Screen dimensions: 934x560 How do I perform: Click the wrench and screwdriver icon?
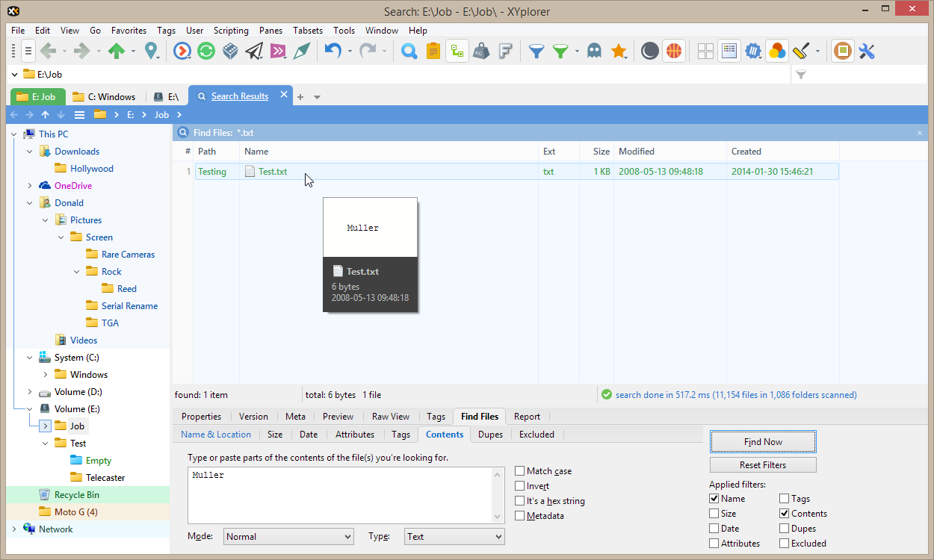pos(867,51)
